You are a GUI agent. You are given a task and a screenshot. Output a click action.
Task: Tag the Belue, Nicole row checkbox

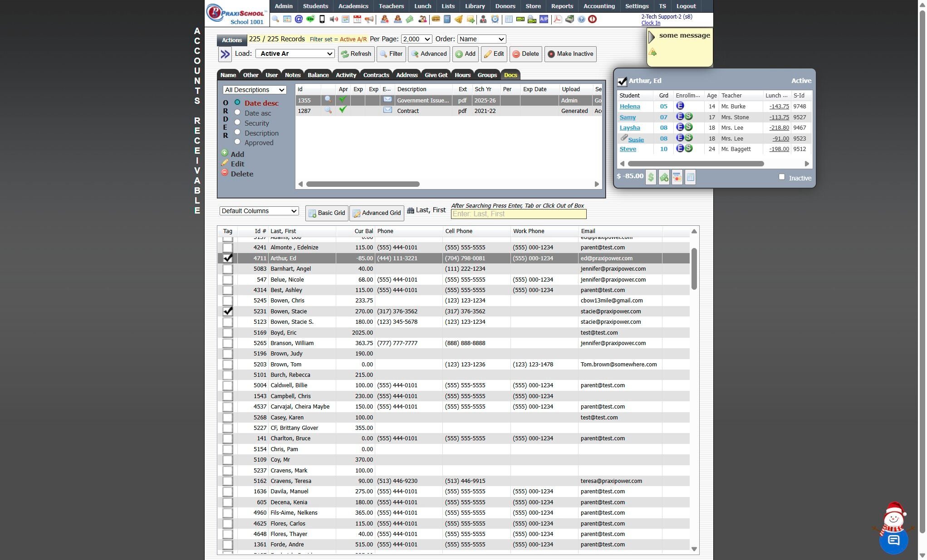coord(228,280)
